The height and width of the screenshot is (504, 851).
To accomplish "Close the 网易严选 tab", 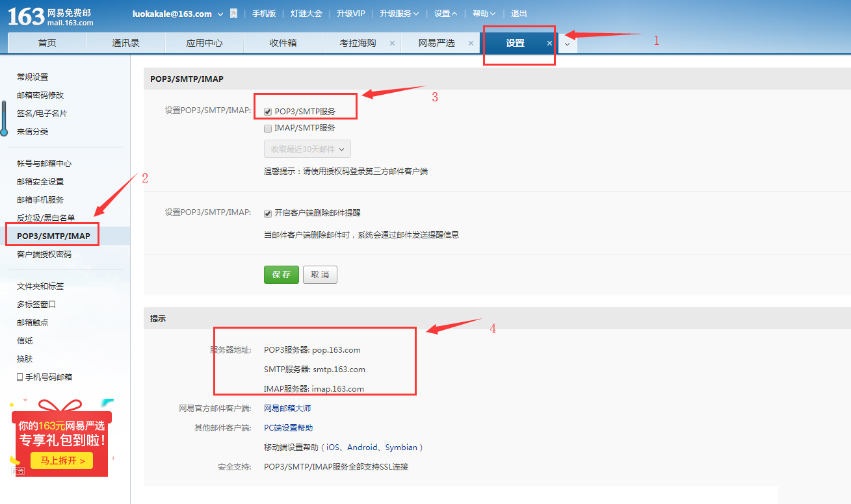I will 471,44.
